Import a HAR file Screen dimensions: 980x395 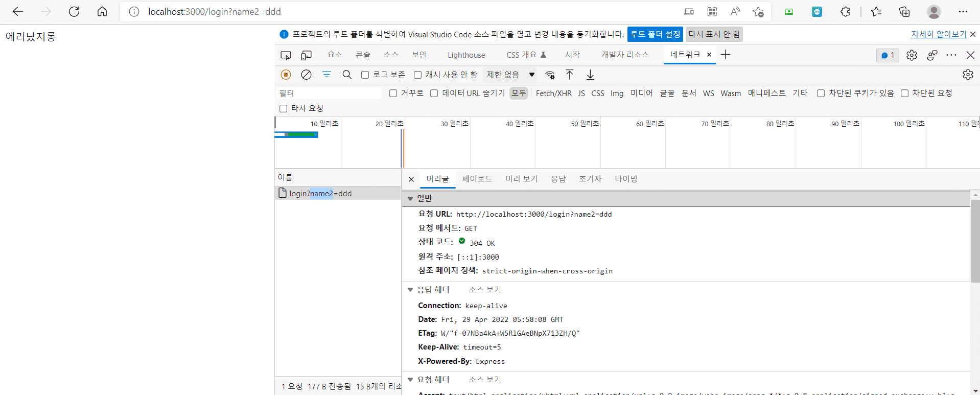[x=570, y=75]
